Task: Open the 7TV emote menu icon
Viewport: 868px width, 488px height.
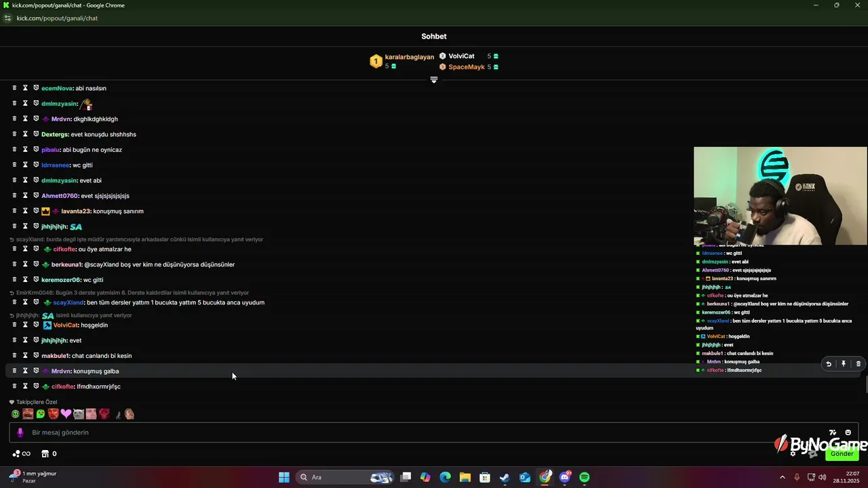Action: (833, 432)
